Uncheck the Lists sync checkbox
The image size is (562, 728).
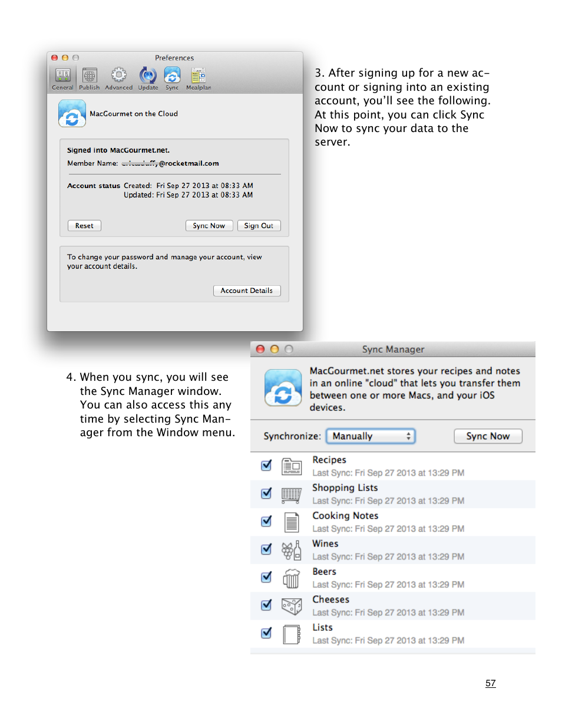[266, 633]
